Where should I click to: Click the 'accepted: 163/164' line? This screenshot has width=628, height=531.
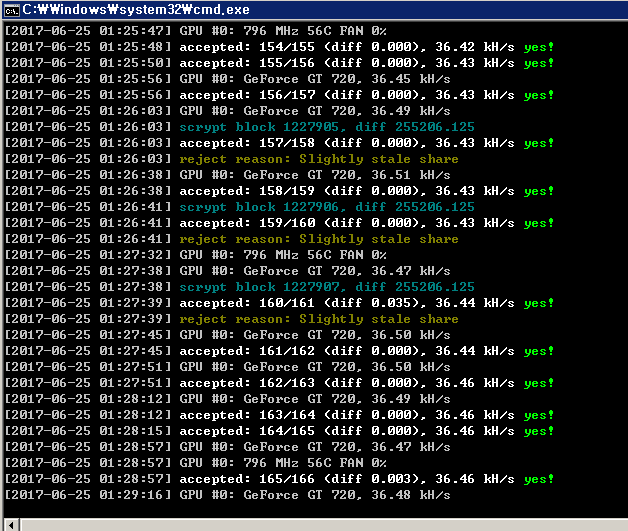[279, 415]
